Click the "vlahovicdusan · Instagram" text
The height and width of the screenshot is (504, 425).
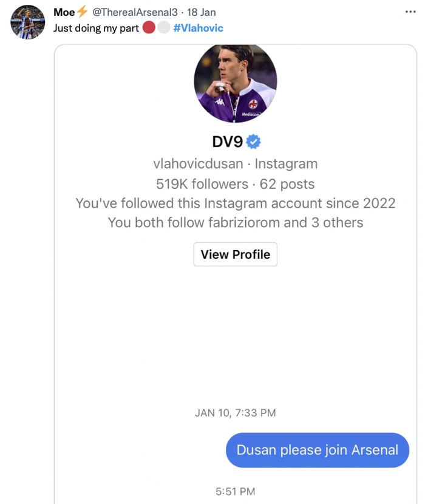pos(236,163)
